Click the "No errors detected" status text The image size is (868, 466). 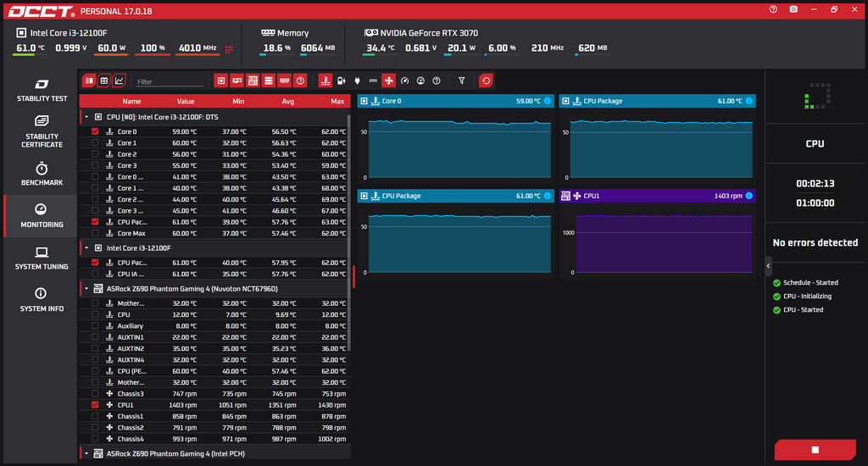pos(815,242)
